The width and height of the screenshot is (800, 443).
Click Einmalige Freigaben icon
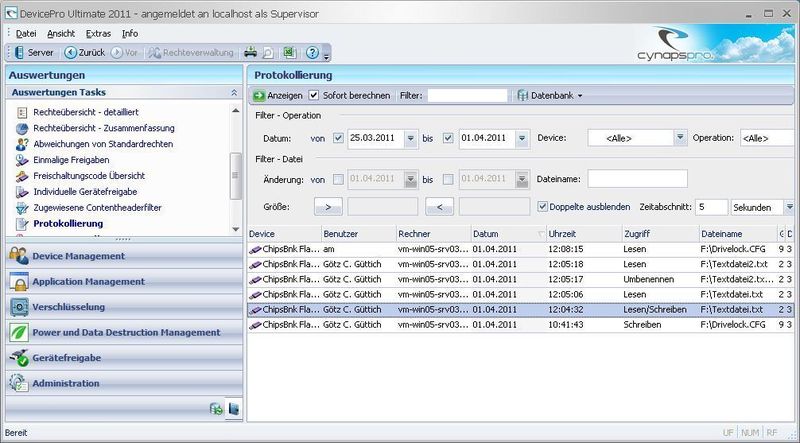[22, 160]
